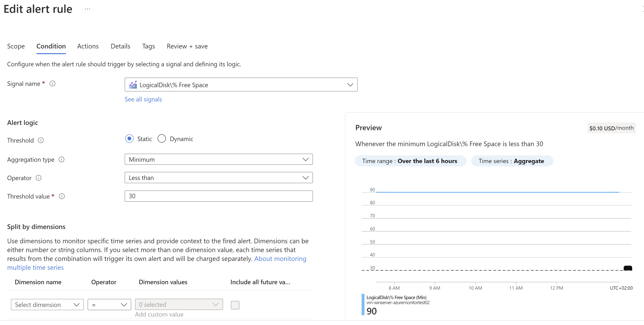This screenshot has width=644, height=325.
Task: Open About monitoring multiple time series link
Action: pyautogui.click(x=280, y=259)
